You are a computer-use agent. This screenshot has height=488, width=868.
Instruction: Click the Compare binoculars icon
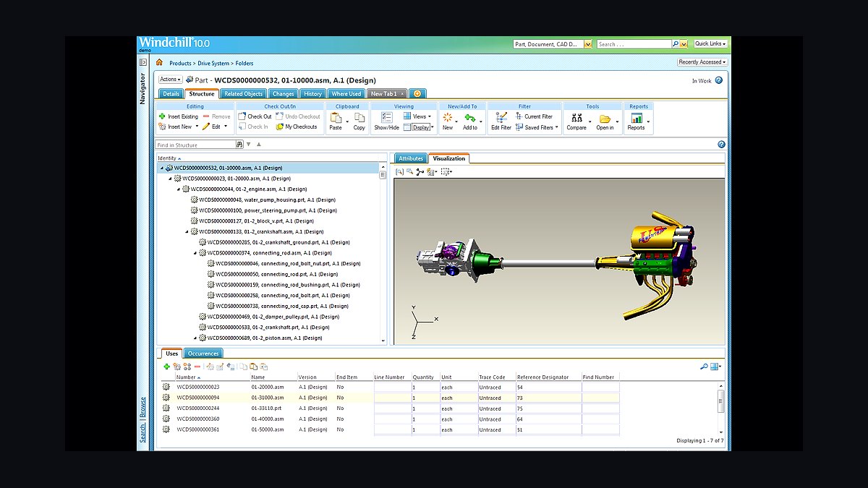coord(576,117)
